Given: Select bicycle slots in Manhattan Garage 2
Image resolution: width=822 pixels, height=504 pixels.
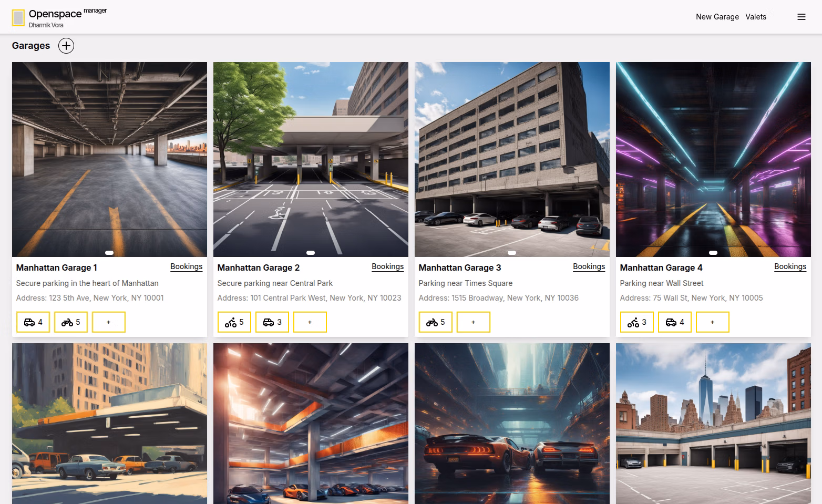Looking at the screenshot, I should (234, 322).
